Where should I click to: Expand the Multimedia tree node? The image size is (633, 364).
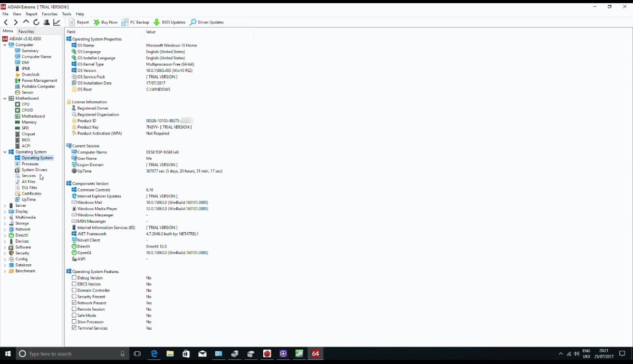[5, 217]
